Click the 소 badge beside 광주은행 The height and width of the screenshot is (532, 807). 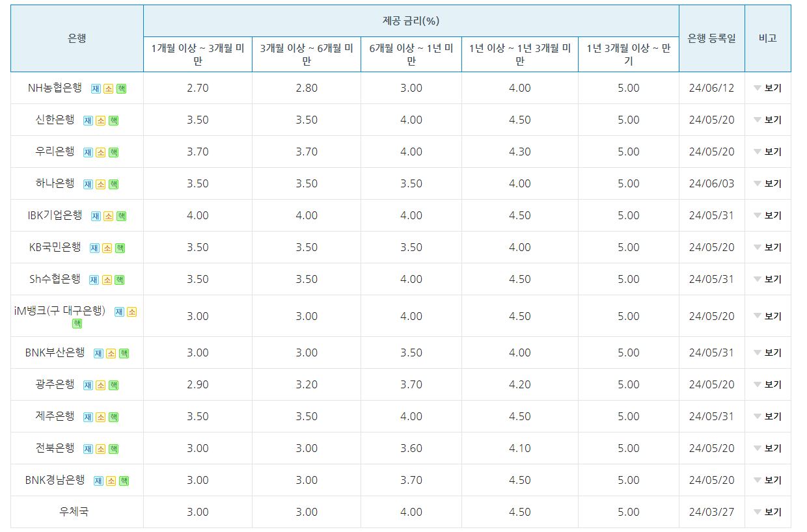tap(100, 385)
